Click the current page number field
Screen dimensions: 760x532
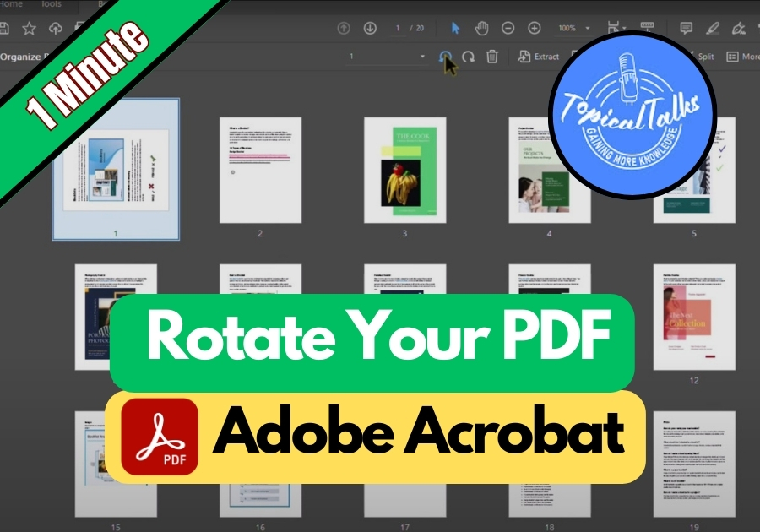(x=398, y=28)
